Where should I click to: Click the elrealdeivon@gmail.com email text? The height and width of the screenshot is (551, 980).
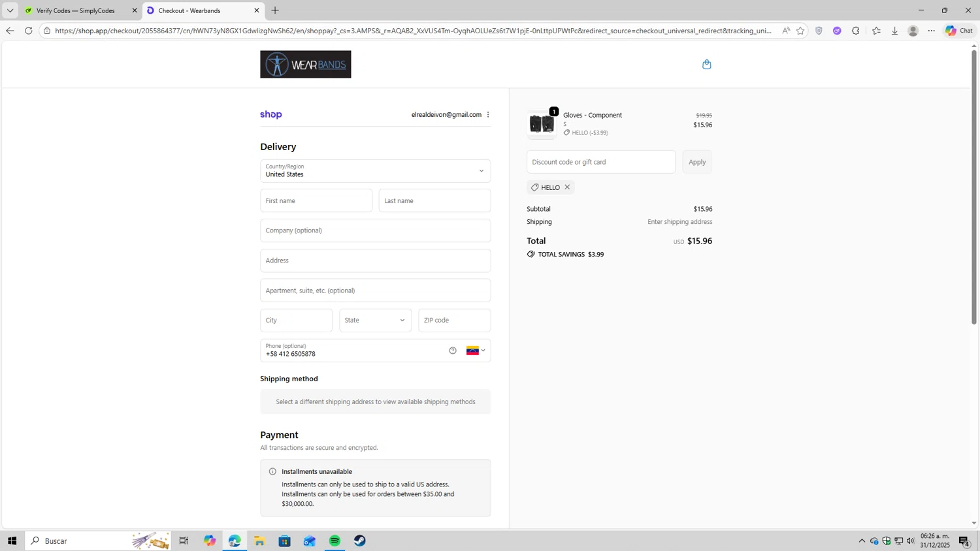[446, 114]
